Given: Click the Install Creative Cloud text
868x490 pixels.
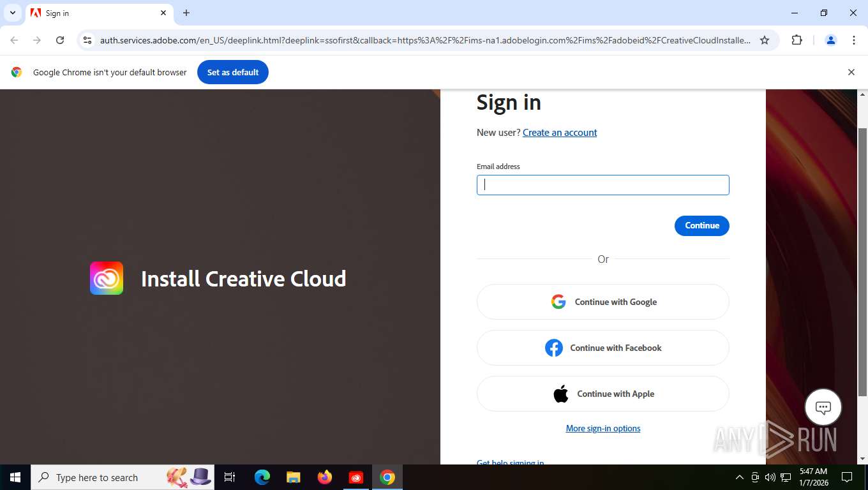Looking at the screenshot, I should (x=243, y=279).
